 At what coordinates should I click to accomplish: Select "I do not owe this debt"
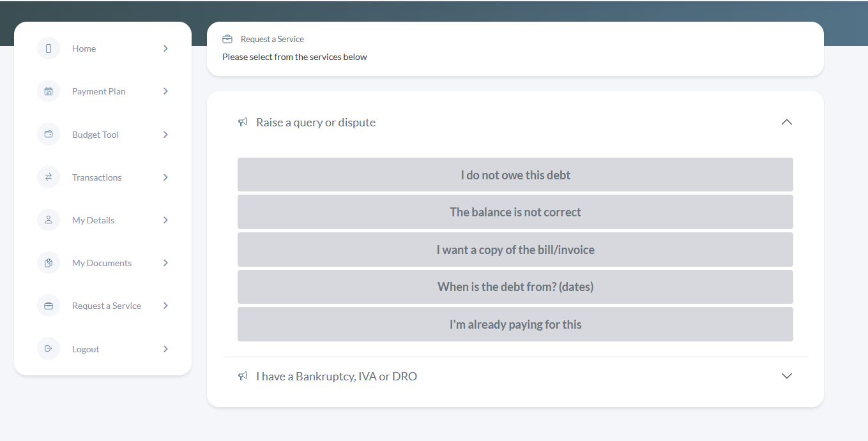(x=515, y=175)
